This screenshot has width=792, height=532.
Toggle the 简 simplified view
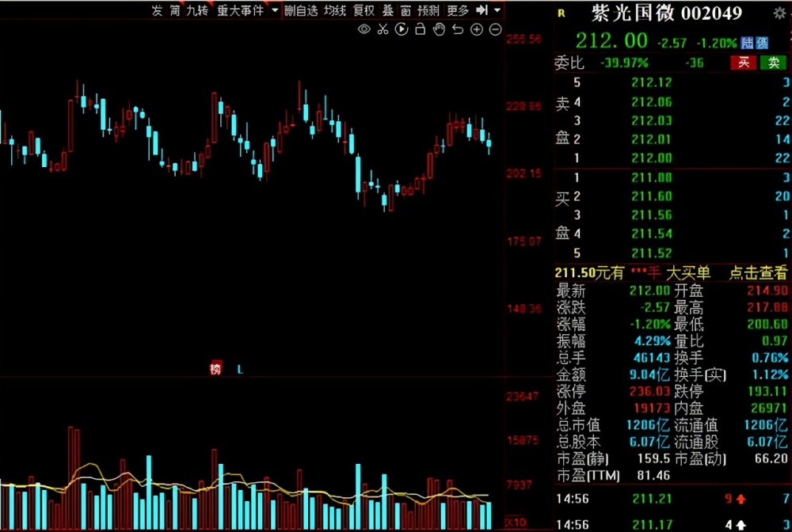point(175,10)
